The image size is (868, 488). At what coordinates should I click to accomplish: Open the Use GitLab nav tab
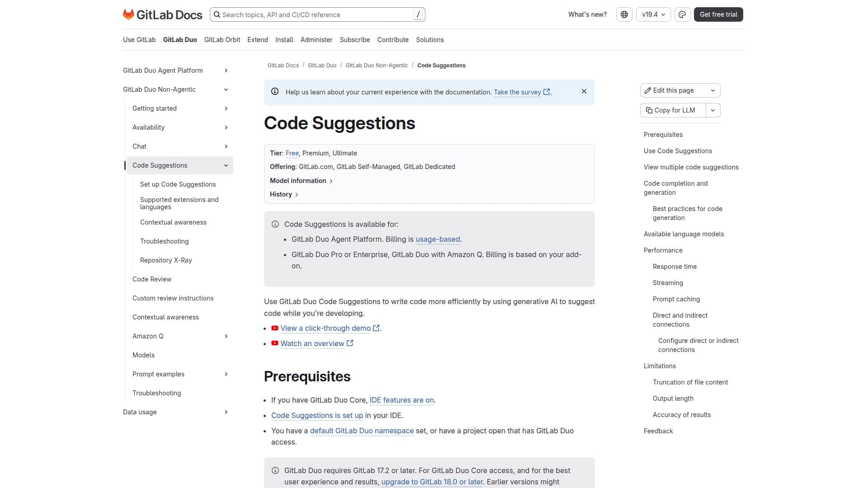[x=139, y=40]
